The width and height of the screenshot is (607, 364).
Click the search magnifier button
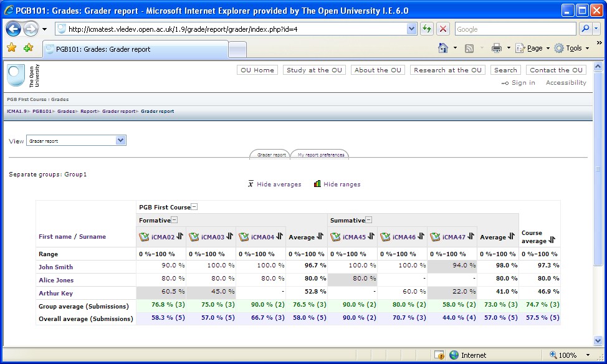coord(585,29)
